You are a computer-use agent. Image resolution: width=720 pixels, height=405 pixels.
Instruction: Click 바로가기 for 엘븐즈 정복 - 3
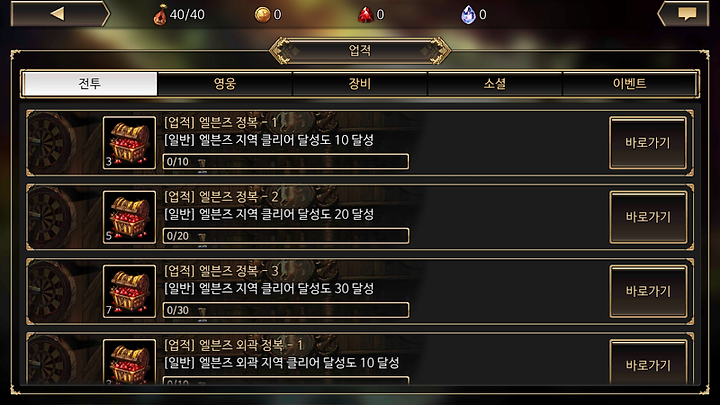click(648, 291)
